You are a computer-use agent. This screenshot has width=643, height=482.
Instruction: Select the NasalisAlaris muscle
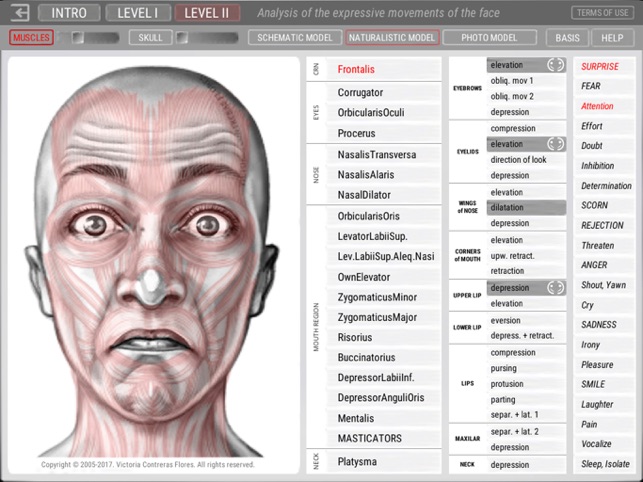384,175
